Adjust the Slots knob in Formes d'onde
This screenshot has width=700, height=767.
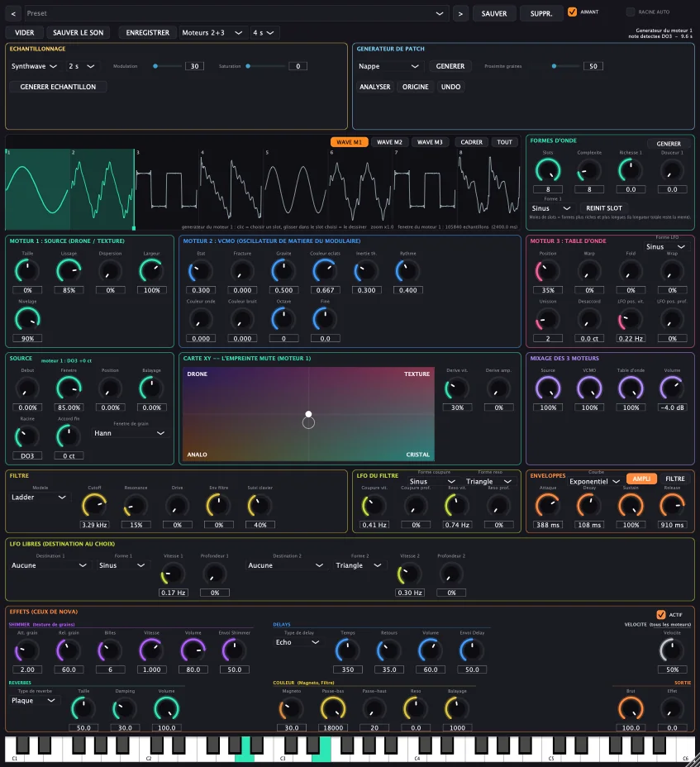[548, 171]
